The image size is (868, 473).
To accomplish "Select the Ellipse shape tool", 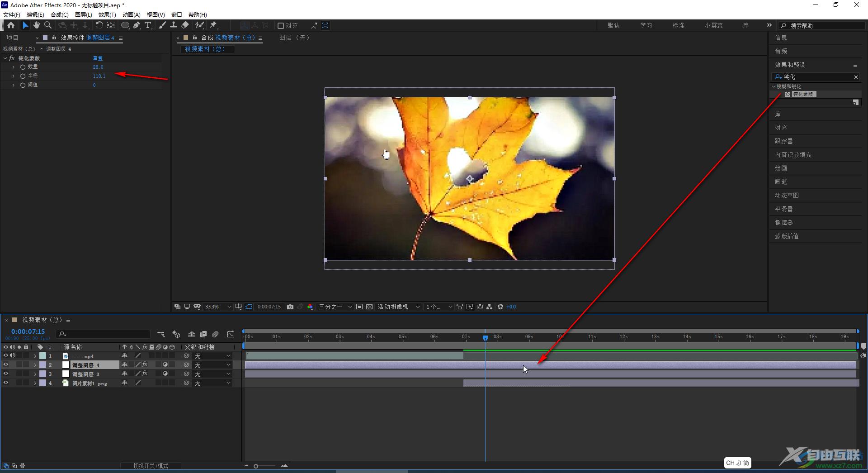I will 125,25.
